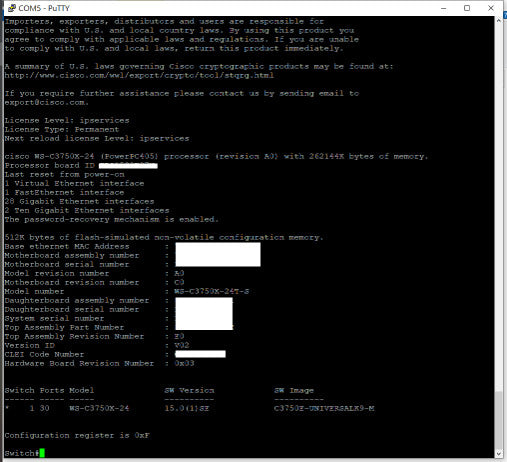Click Model revision number value A0
507x462 pixels.
coord(179,273)
